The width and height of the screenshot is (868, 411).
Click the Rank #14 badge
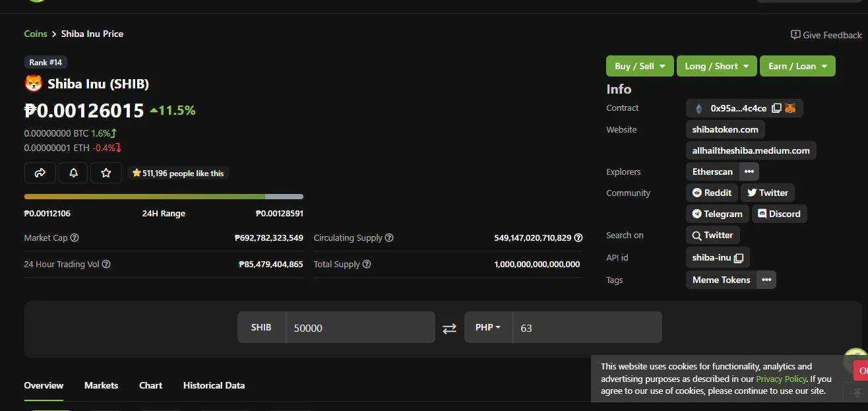point(46,62)
